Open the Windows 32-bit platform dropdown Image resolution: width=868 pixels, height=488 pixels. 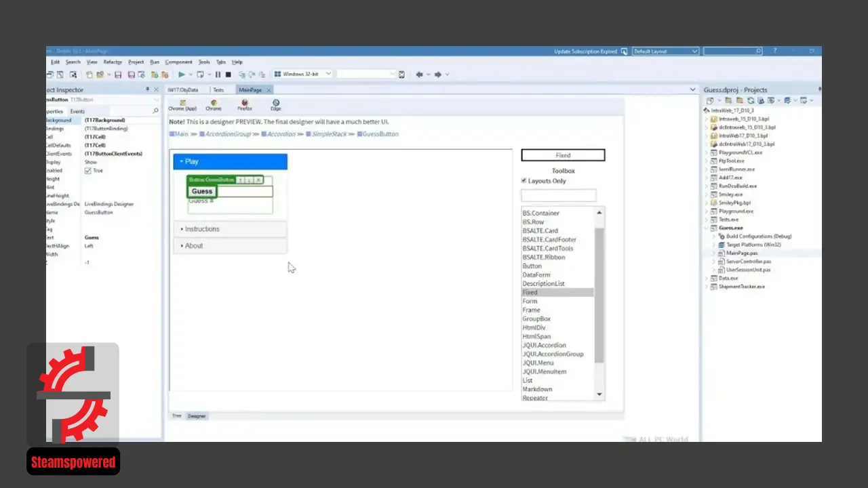329,74
